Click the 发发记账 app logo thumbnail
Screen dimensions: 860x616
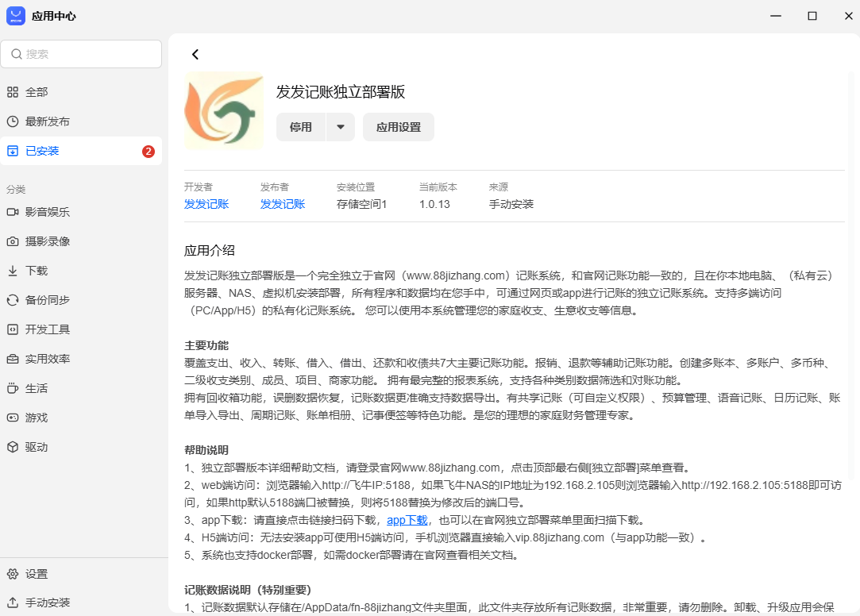tap(224, 110)
